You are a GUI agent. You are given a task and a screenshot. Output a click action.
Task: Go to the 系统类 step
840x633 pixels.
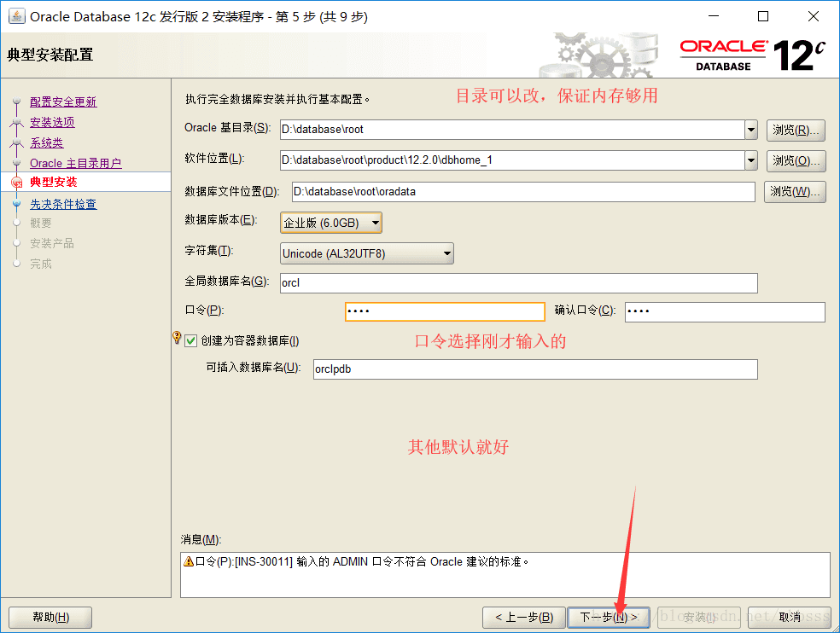pyautogui.click(x=47, y=142)
